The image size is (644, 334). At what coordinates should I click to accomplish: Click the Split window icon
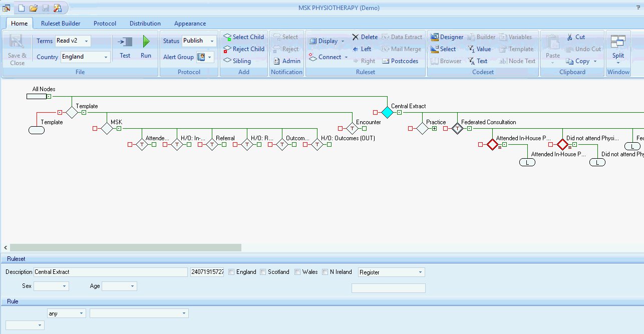[x=618, y=42]
